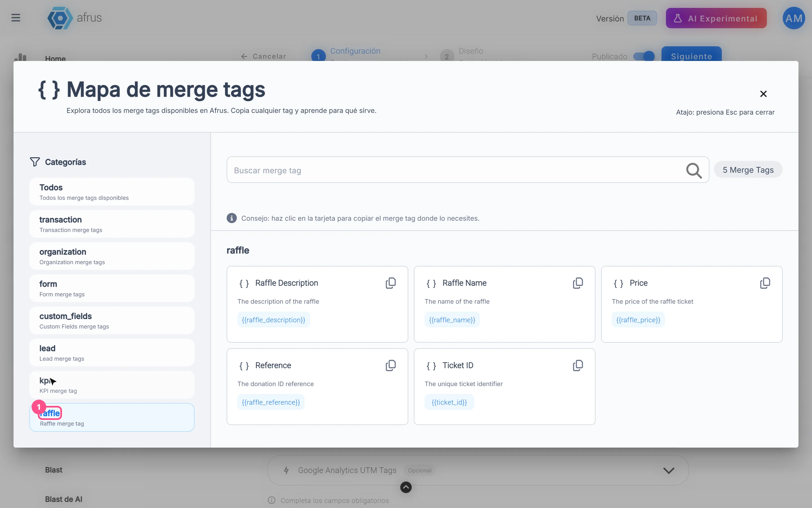Select the form category
The image size is (812, 508).
112,288
